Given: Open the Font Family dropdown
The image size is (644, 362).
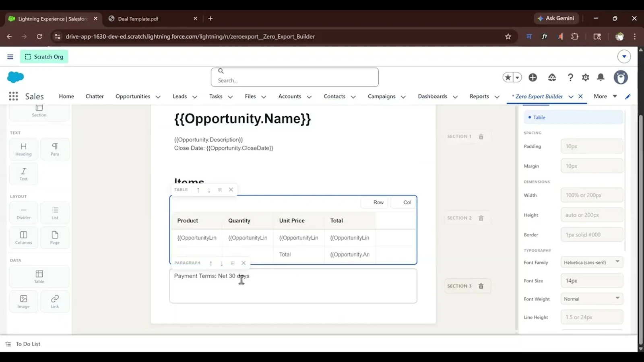Looking at the screenshot, I should (x=592, y=262).
